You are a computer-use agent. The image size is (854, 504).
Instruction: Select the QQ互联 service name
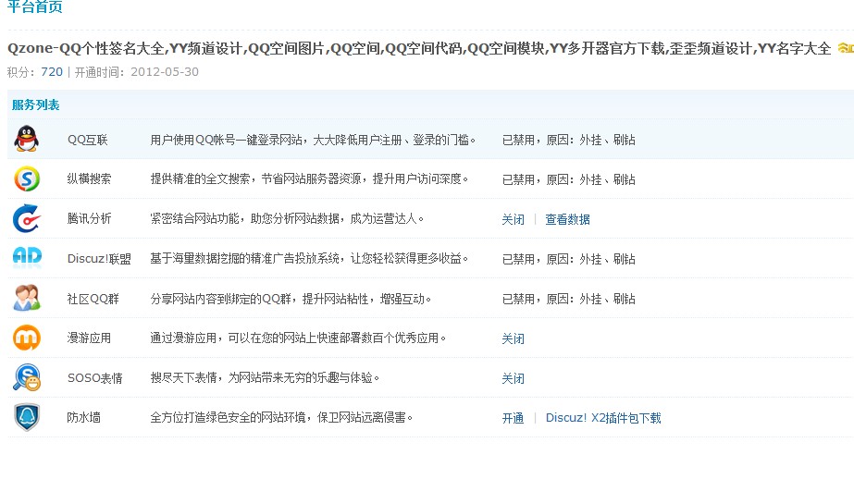88,140
